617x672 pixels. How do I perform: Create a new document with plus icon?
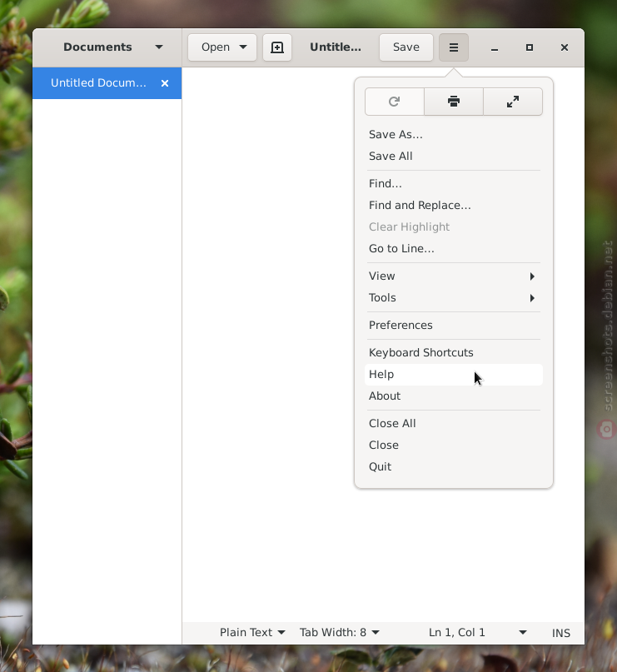click(277, 47)
